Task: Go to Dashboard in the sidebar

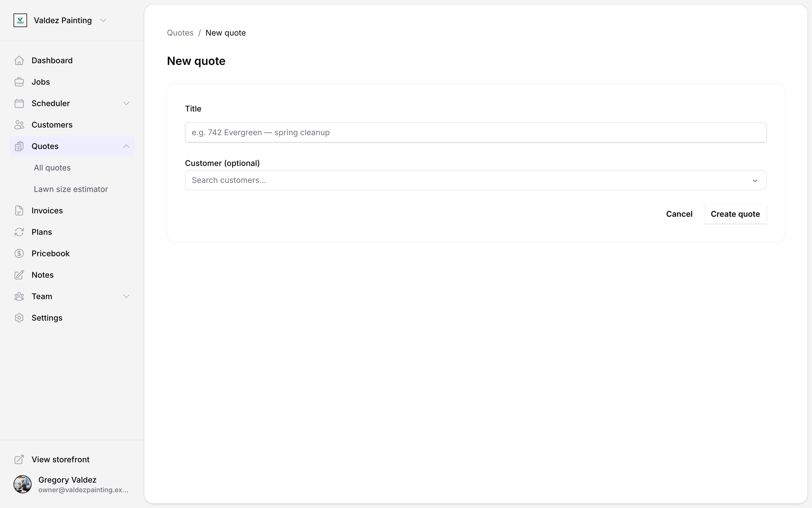Action: (x=72, y=60)
